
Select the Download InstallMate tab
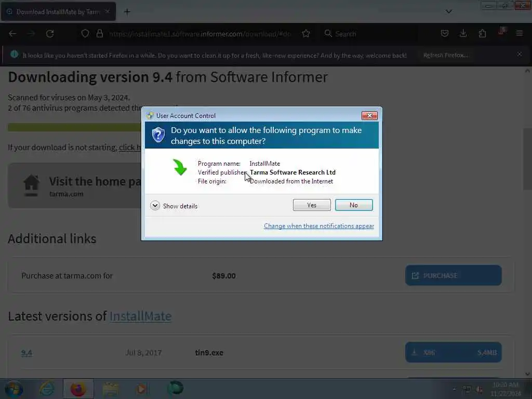58,12
